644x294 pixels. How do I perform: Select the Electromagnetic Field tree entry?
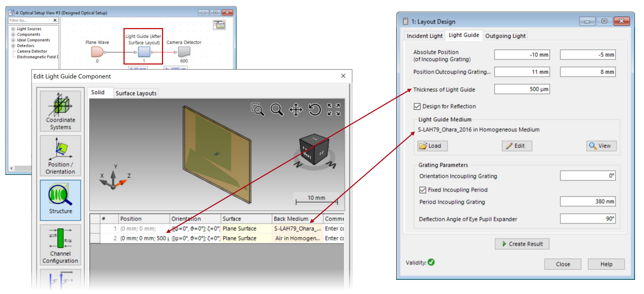click(x=37, y=57)
